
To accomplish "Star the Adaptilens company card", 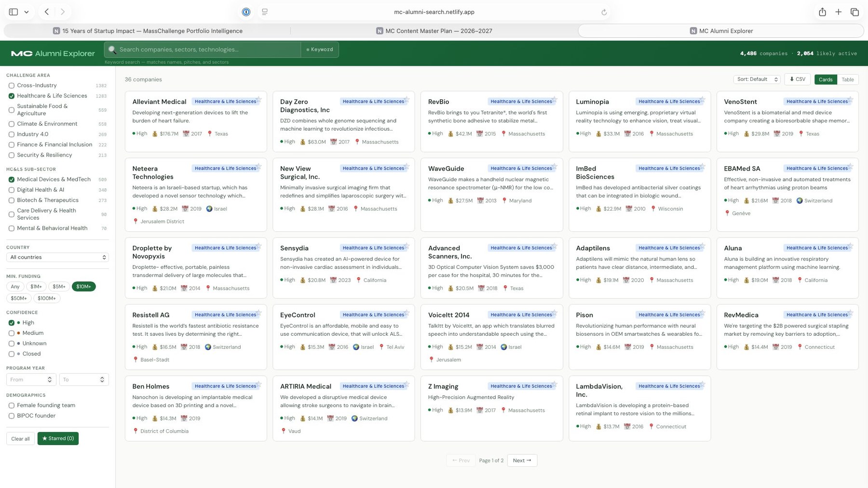I will (x=703, y=246).
